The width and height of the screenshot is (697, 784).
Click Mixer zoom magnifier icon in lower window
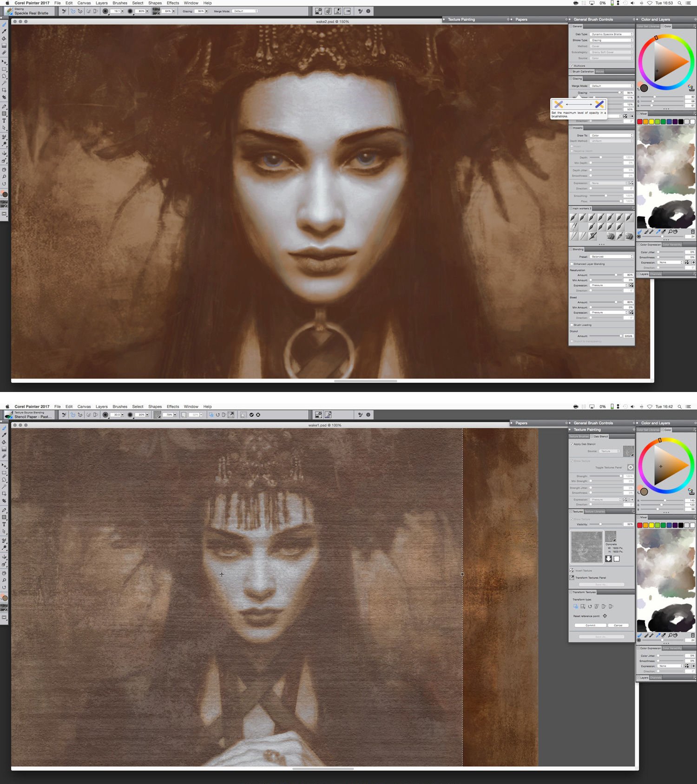[x=670, y=635]
